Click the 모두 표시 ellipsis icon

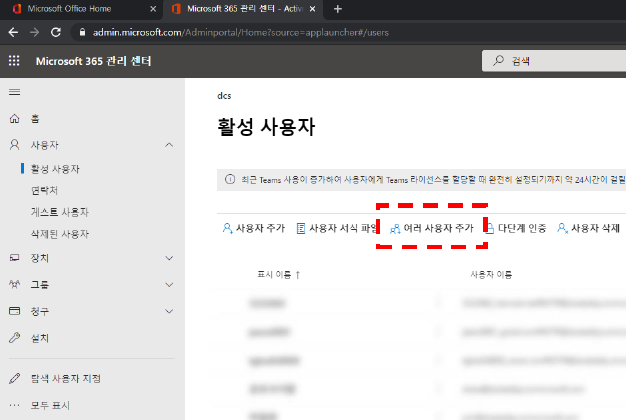click(14, 405)
